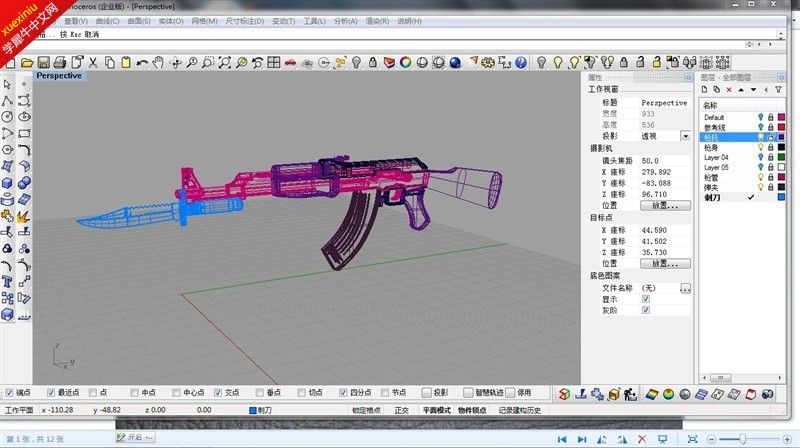
Task: Toggle 正交 ortho in status bar
Action: [x=402, y=410]
